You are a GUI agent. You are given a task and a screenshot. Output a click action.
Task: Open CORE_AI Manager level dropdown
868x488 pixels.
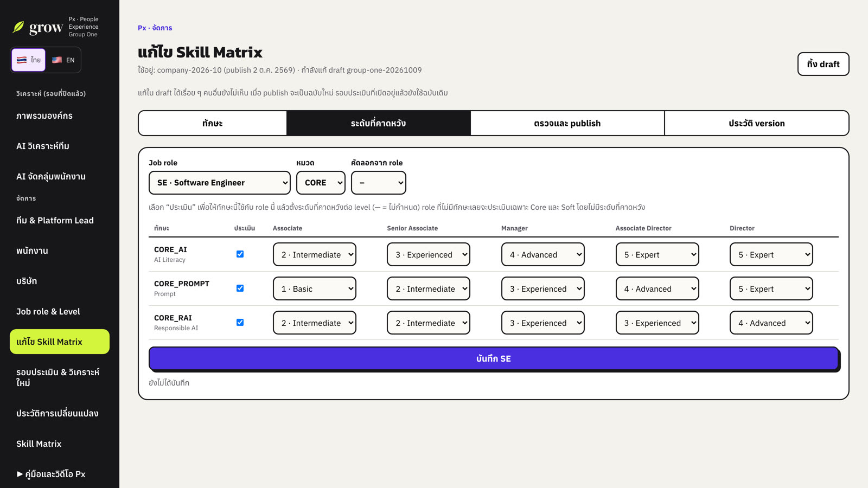pyautogui.click(x=543, y=254)
